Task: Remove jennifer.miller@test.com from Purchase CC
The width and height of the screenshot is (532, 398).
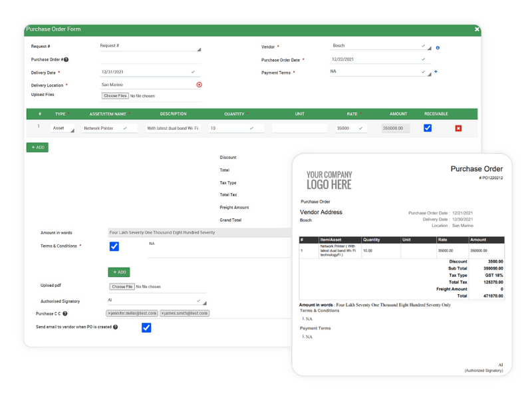Action: click(109, 313)
